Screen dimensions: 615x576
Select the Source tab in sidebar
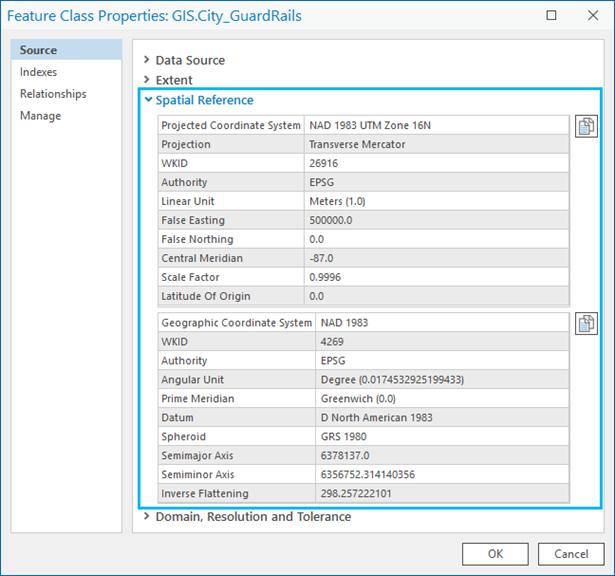tap(39, 50)
